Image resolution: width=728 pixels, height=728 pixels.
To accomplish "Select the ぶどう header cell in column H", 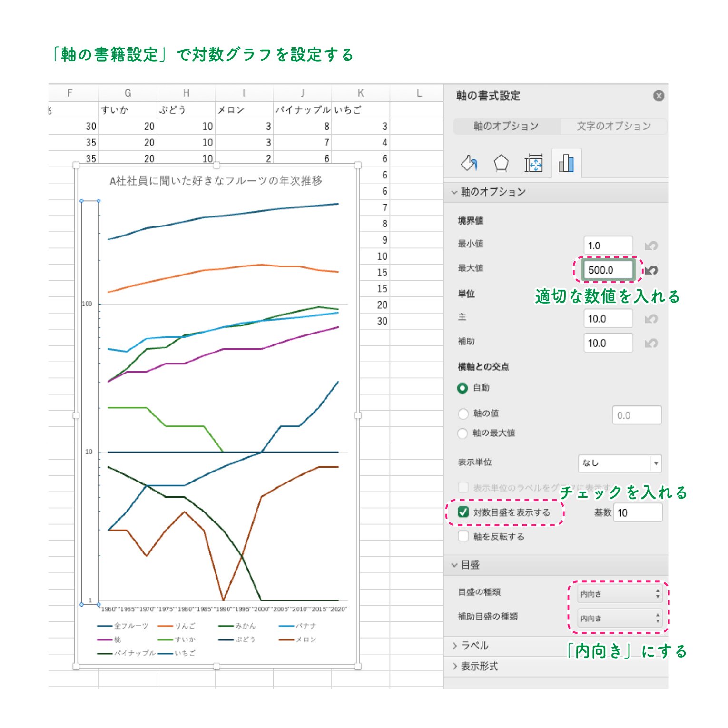I will coord(186,110).
